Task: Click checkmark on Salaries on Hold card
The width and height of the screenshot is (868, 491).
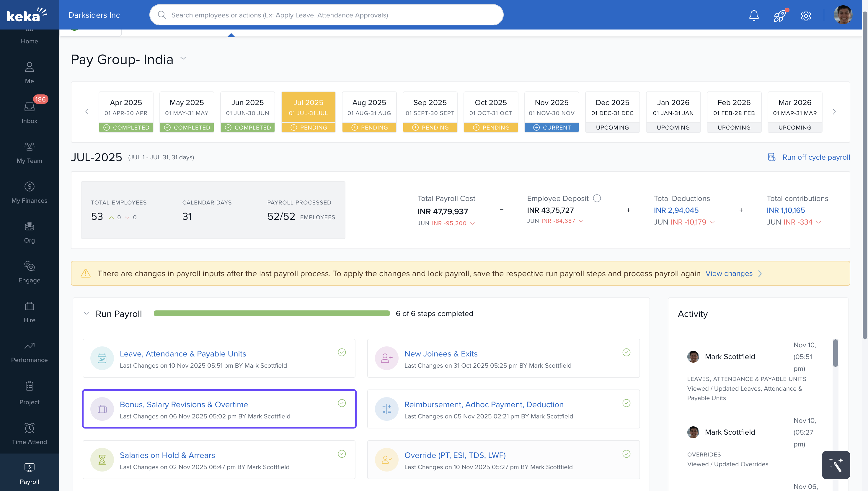Action: pos(341,454)
